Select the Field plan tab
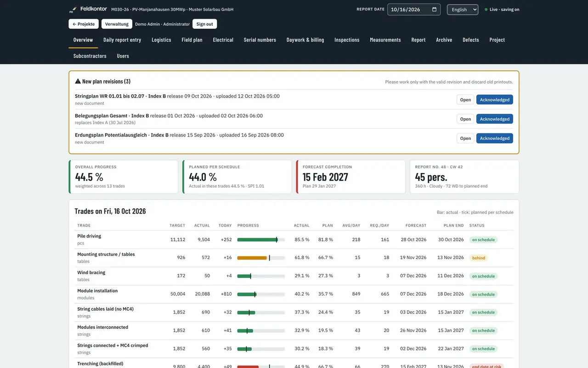The image size is (588, 368). [192, 40]
